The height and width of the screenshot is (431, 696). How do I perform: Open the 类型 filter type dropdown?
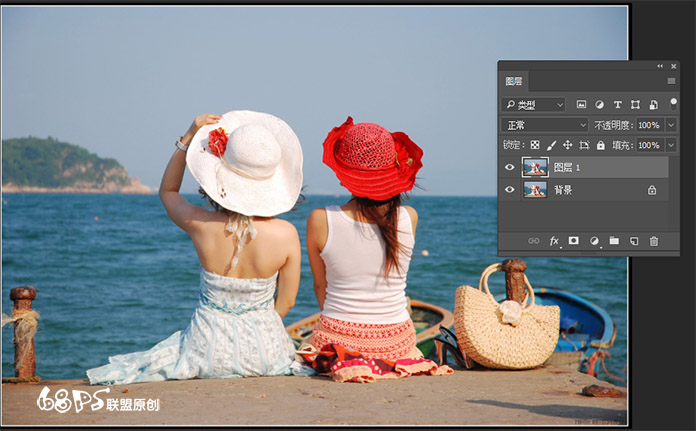534,104
